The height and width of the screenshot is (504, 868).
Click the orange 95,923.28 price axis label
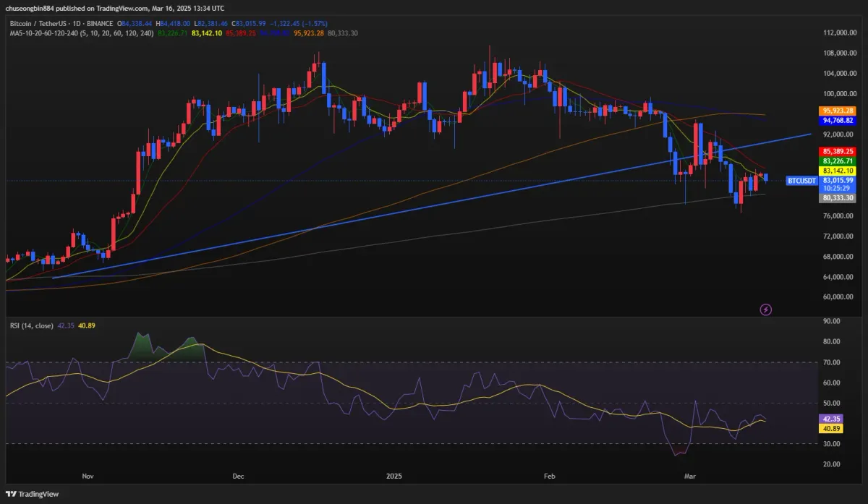[837, 111]
